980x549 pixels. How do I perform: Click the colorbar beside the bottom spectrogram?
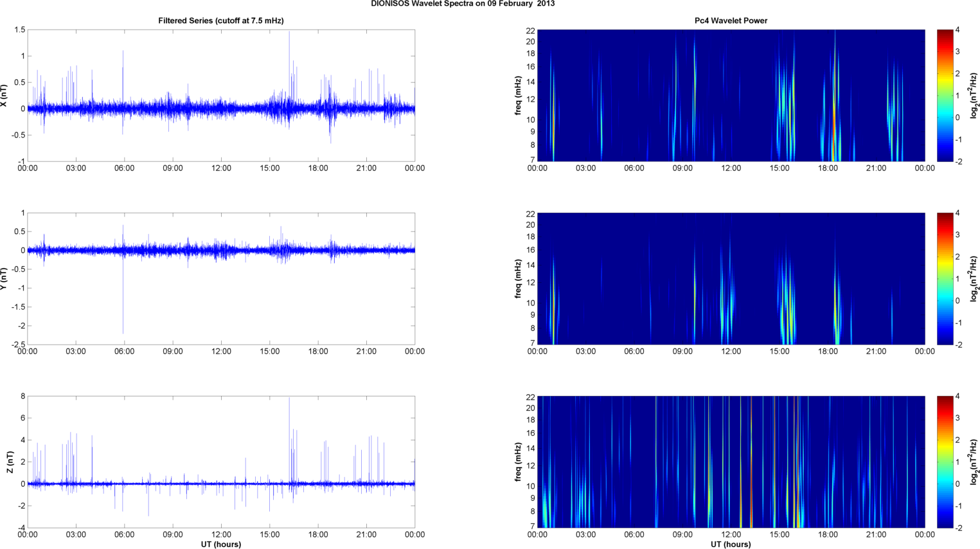(945, 462)
